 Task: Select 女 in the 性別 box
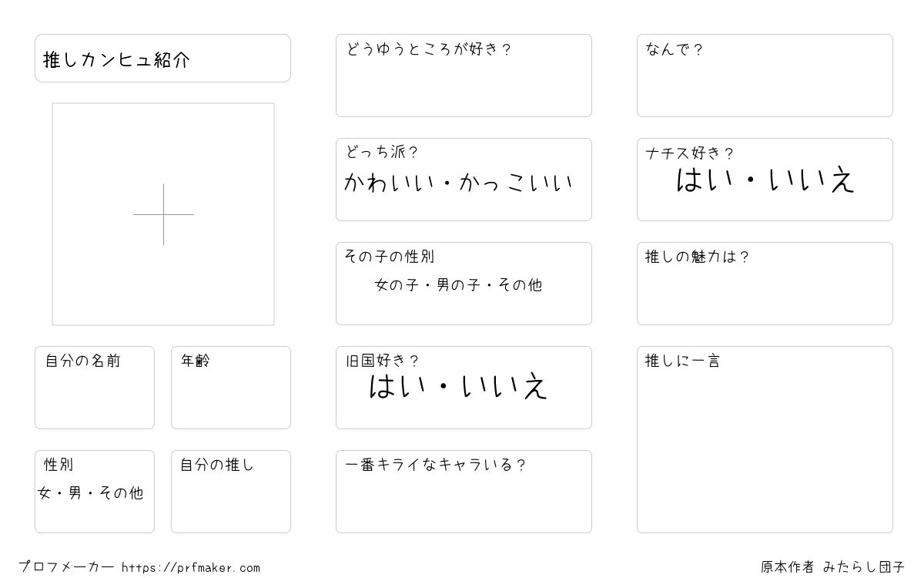click(x=44, y=493)
